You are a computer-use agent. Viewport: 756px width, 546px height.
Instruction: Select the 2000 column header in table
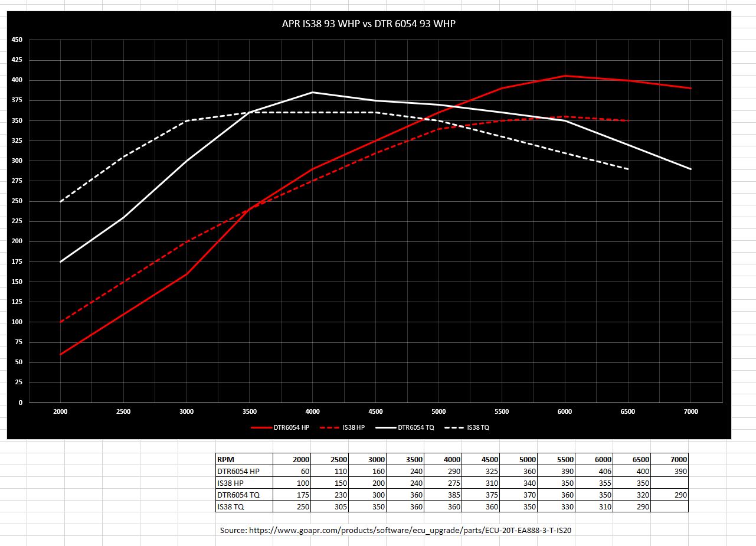[x=292, y=459]
